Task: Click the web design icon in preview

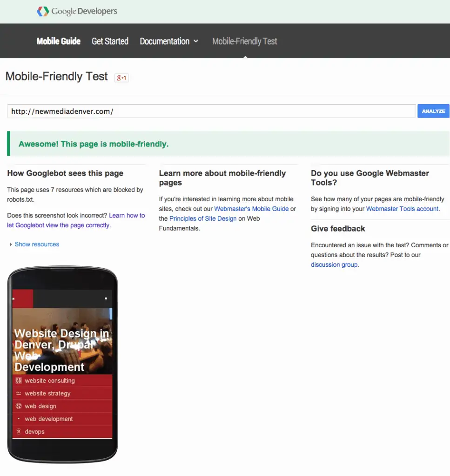Action: (19, 406)
